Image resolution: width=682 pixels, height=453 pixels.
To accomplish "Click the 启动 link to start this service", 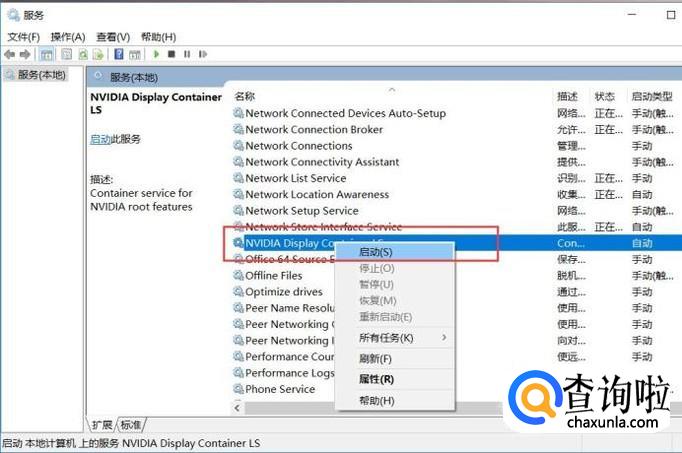I will (x=100, y=139).
